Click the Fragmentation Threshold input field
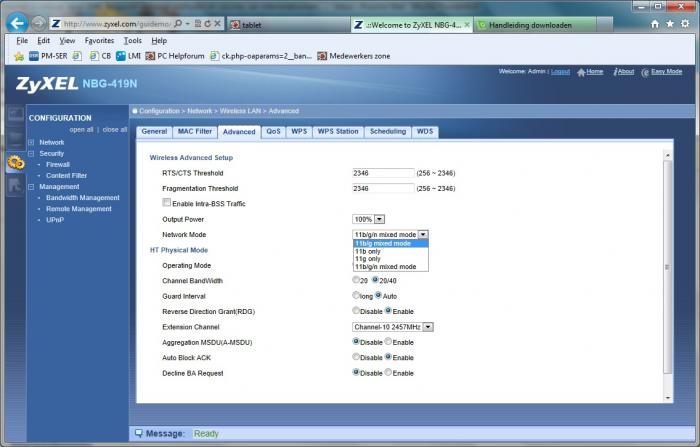Screen dimensions: 700x447 pyautogui.click(x=383, y=188)
